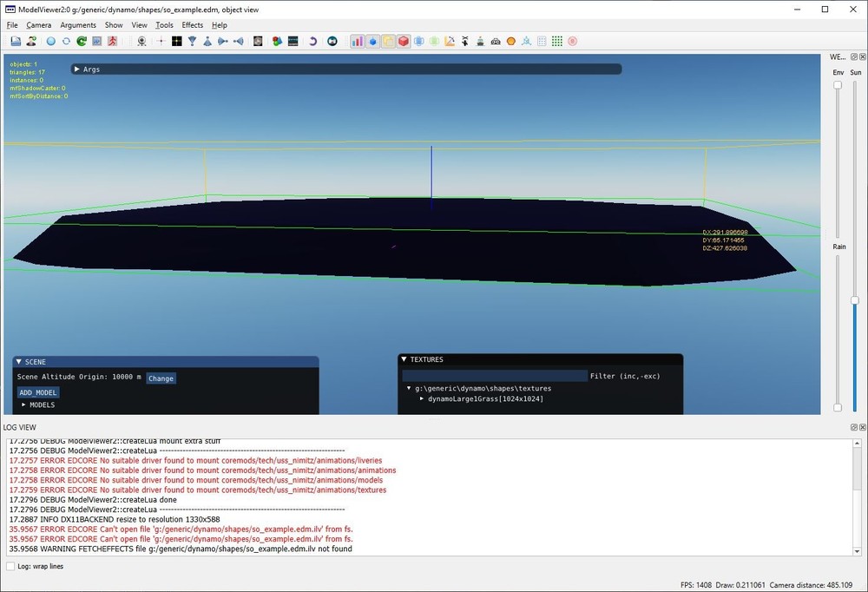Enable the Log wrap lines checkbox
Screen dimensions: 868x592
tap(10, 566)
